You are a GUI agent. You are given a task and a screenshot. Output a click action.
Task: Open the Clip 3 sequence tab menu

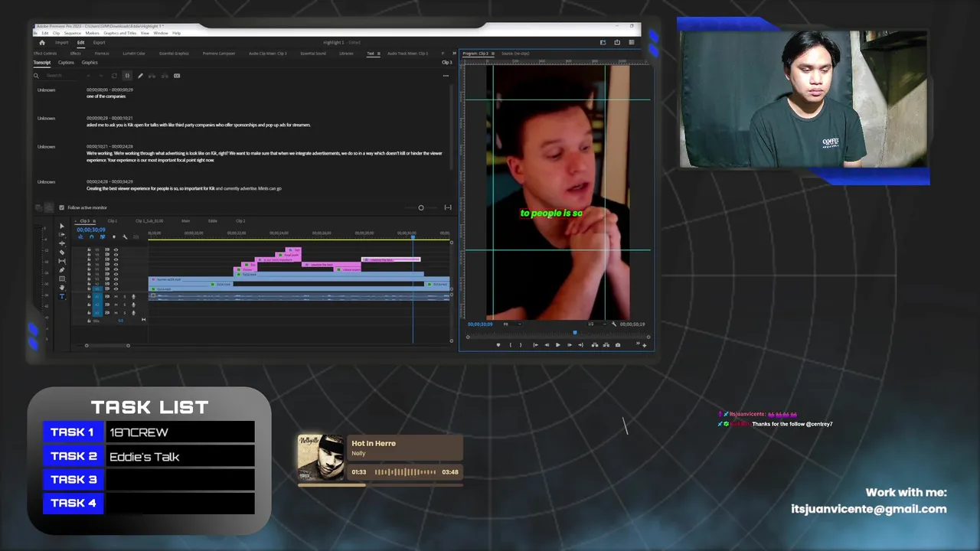[94, 221]
